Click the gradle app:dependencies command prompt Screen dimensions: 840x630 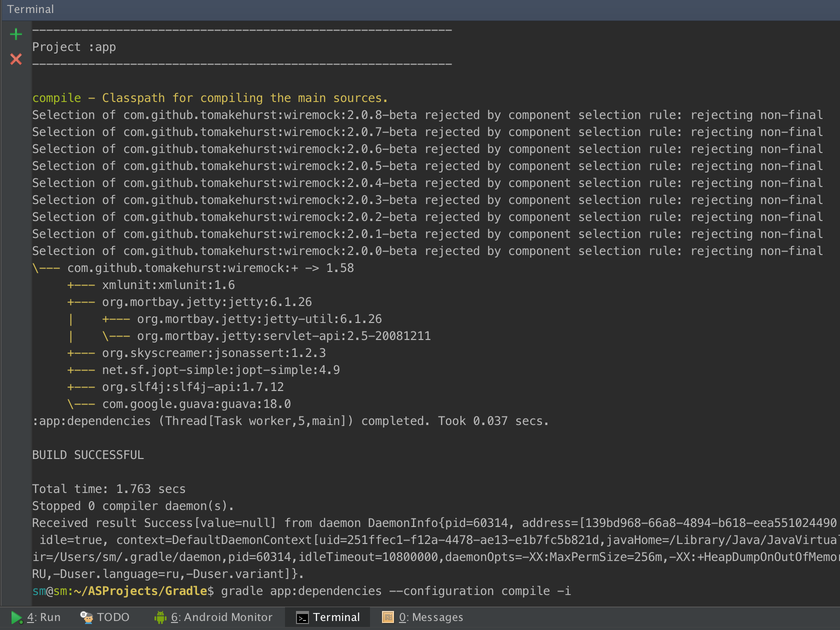click(x=301, y=591)
